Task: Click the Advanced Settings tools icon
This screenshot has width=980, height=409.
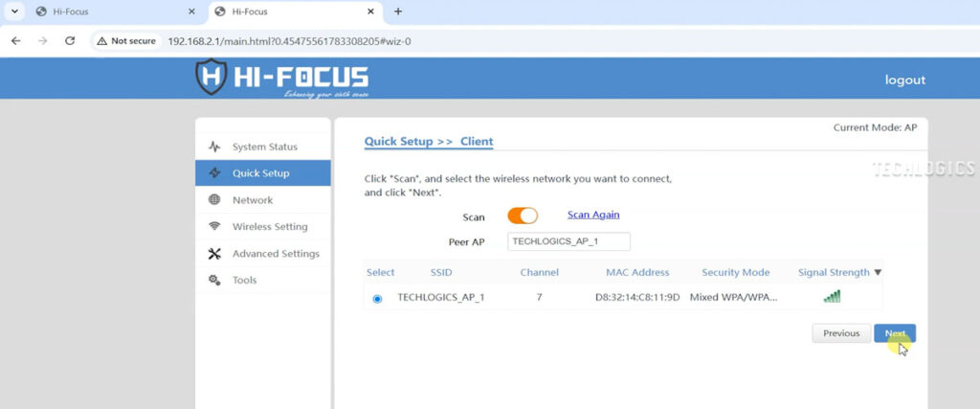Action: [x=214, y=254]
